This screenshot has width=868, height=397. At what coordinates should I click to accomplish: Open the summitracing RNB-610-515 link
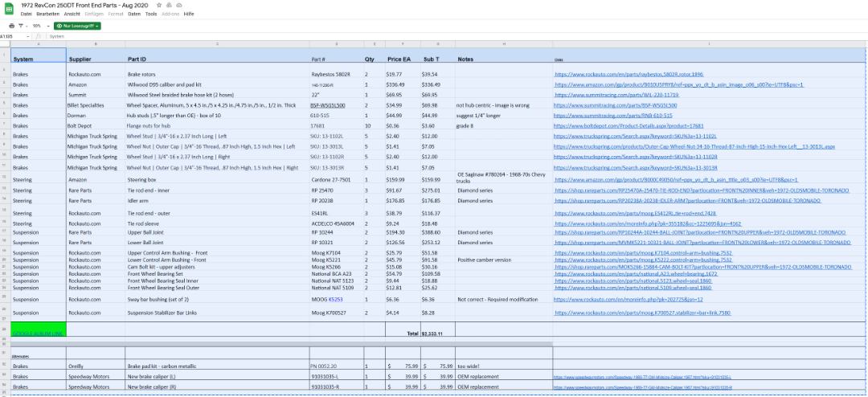612,115
